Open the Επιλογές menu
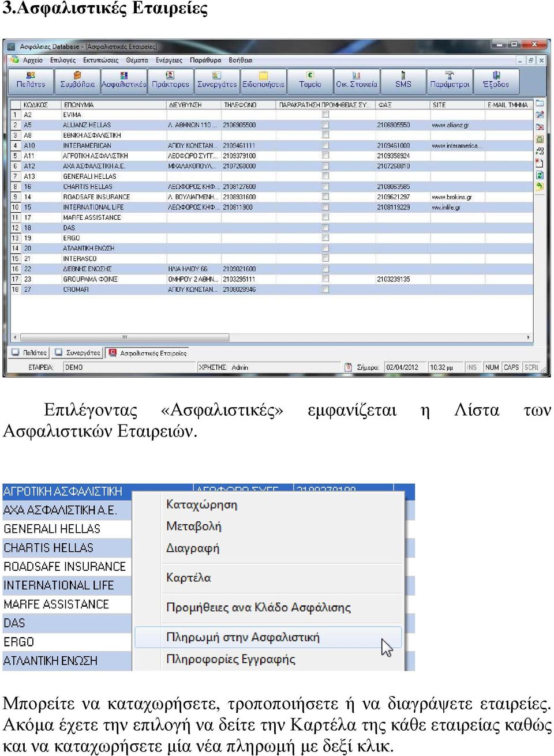Screen dimensions: 554x756 (x=63, y=60)
